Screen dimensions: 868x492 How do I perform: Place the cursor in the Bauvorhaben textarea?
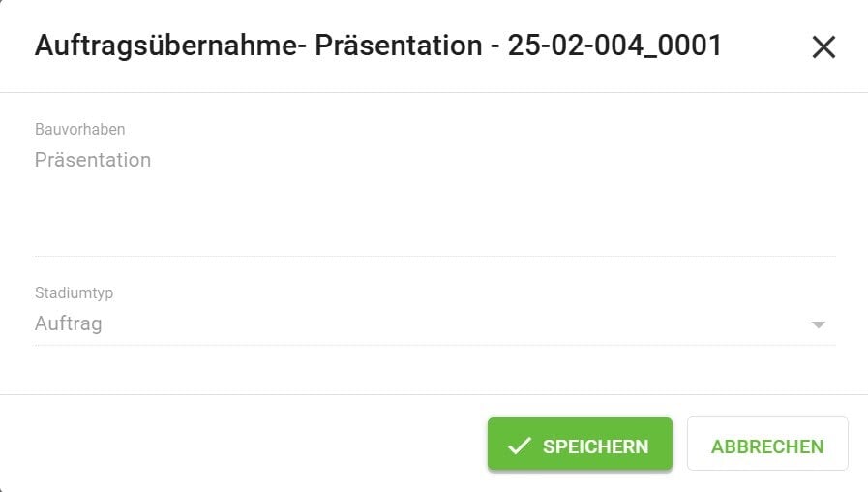point(434,184)
